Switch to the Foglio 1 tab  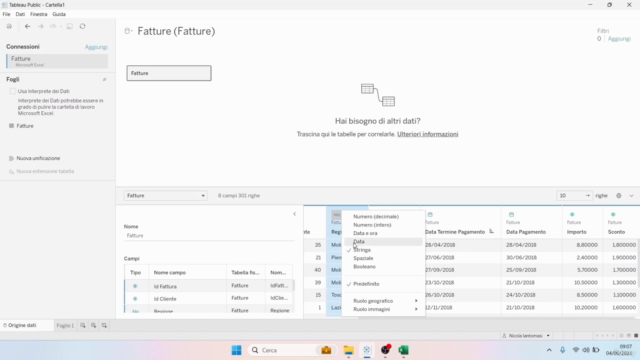(65, 325)
